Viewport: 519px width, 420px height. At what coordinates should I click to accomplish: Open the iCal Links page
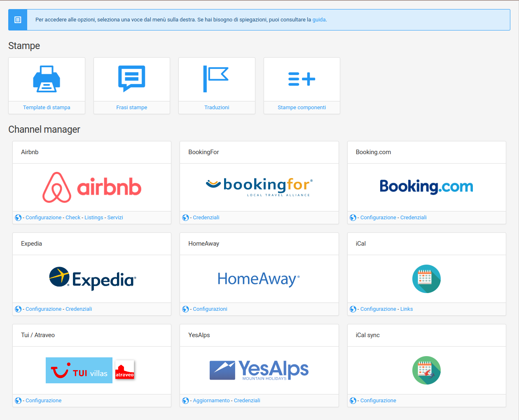coord(407,309)
